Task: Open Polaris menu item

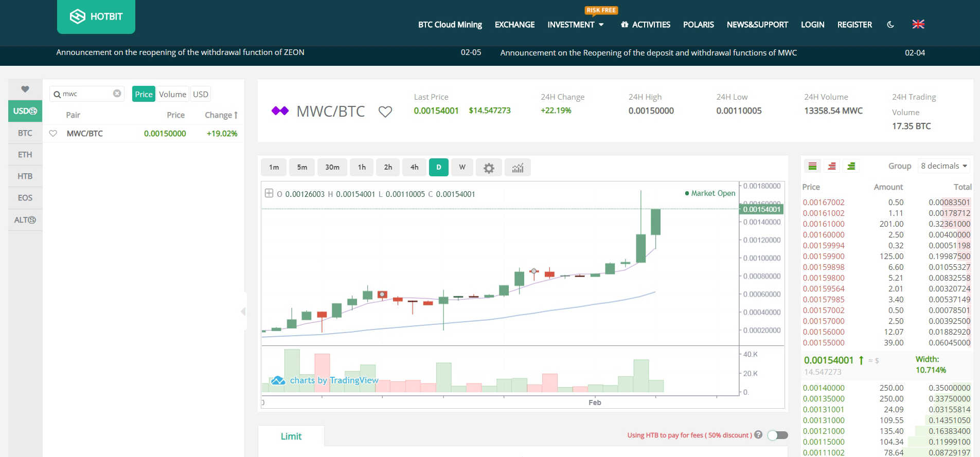Action: tap(699, 25)
